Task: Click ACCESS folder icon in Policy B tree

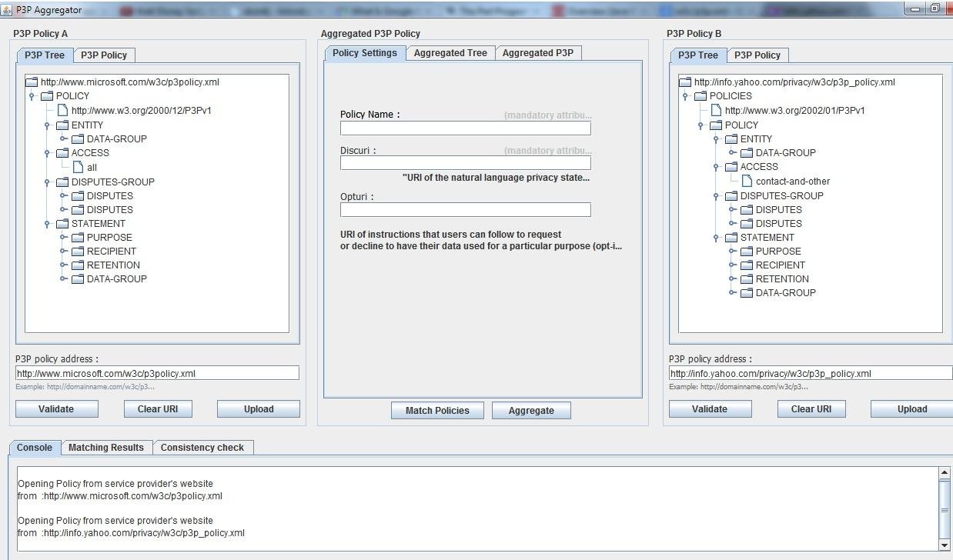Action: point(731,167)
